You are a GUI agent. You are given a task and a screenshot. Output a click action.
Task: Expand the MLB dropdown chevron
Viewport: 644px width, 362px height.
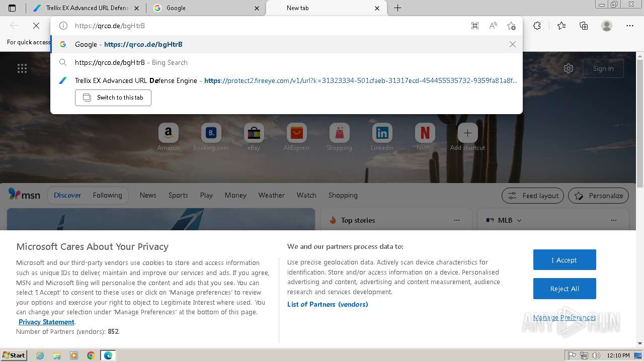tap(519, 220)
